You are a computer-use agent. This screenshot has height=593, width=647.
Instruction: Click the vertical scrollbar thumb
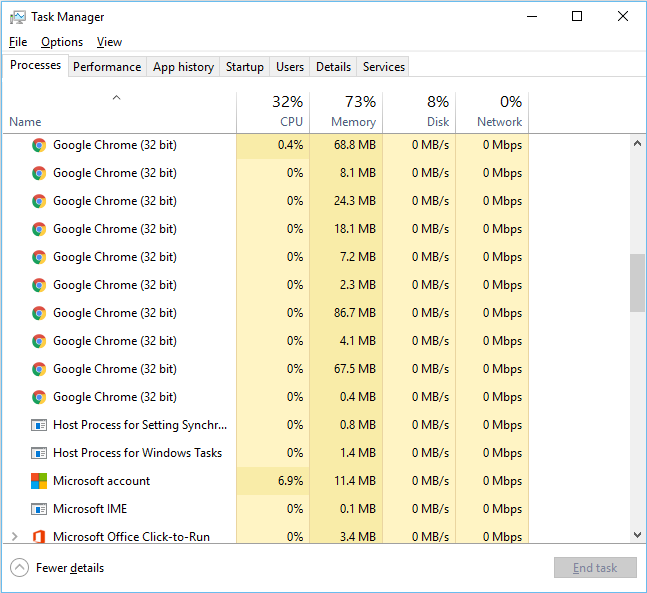(638, 283)
